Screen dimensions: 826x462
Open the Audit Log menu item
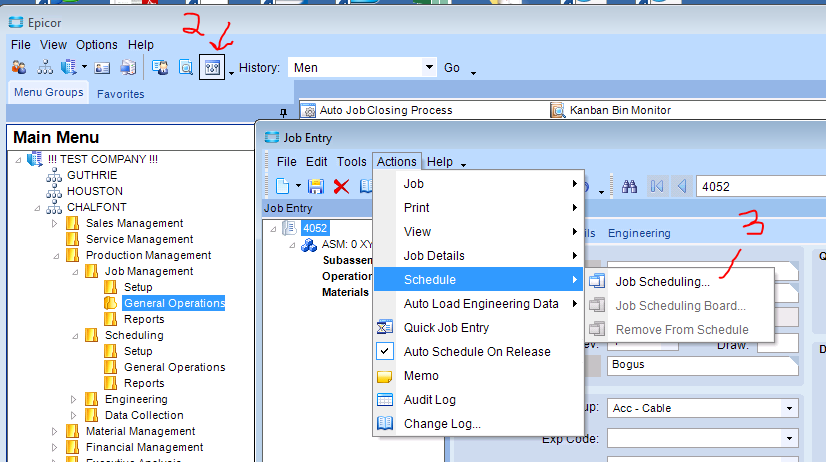(x=478, y=400)
